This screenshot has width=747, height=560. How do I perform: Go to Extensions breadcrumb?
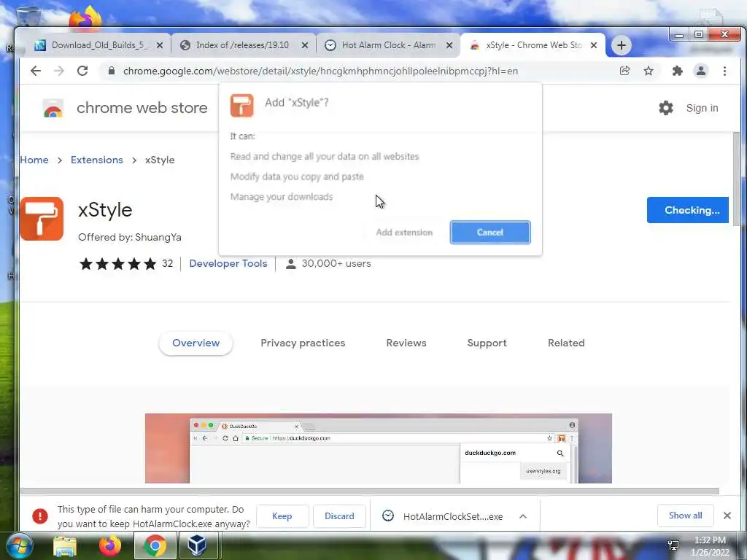[97, 160]
